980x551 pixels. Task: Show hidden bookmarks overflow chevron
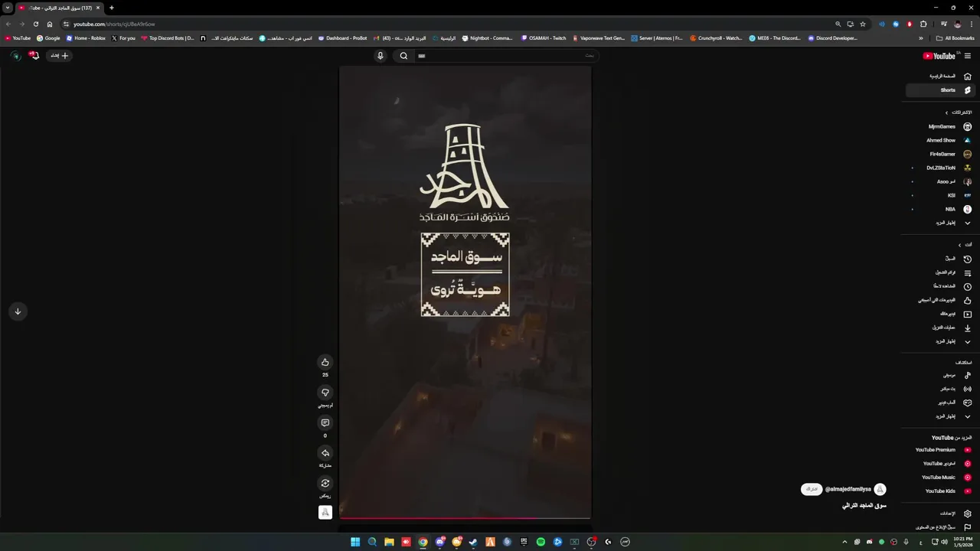pyautogui.click(x=921, y=38)
